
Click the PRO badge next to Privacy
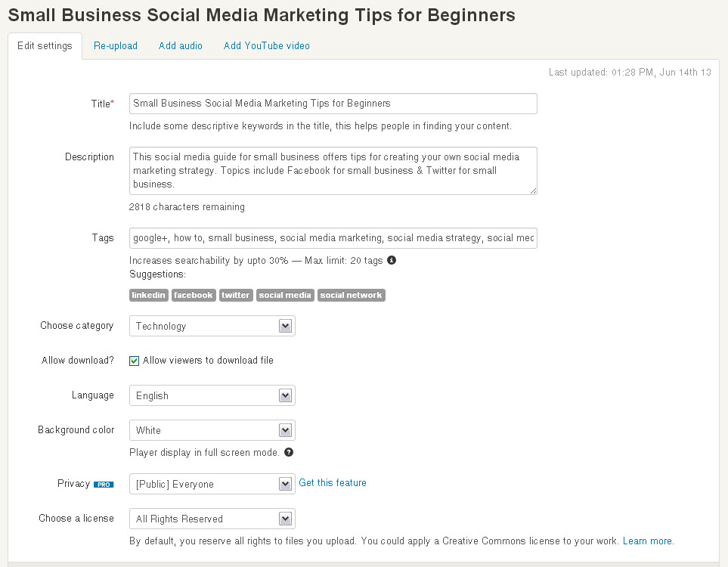(104, 484)
